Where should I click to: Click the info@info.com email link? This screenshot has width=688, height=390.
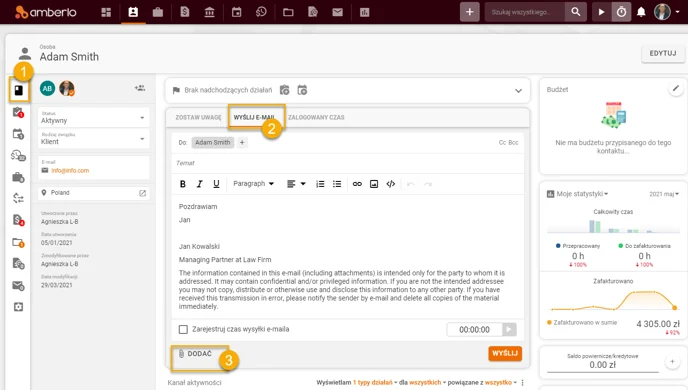pyautogui.click(x=70, y=171)
